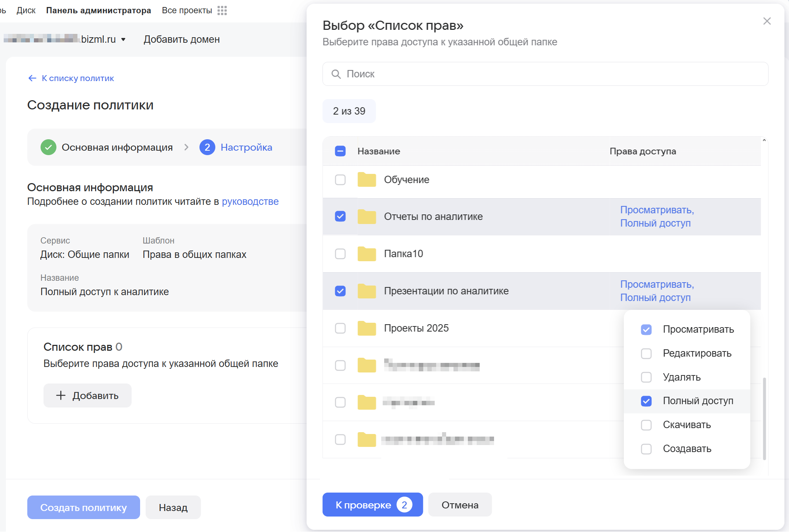Close the rights selection dialog
Viewport: 789px width, 532px height.
767,21
